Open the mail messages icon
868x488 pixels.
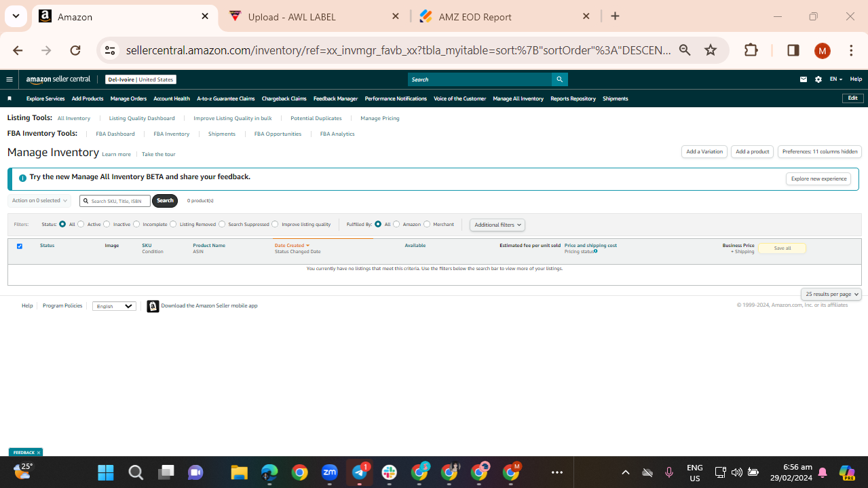[804, 79]
